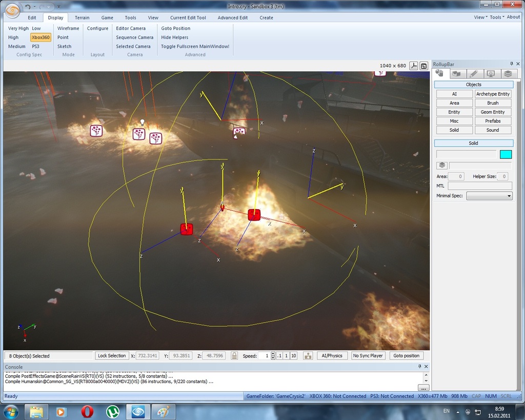Open the RollupBar terrain tab icon
The height and width of the screenshot is (420, 525).
tap(456, 74)
